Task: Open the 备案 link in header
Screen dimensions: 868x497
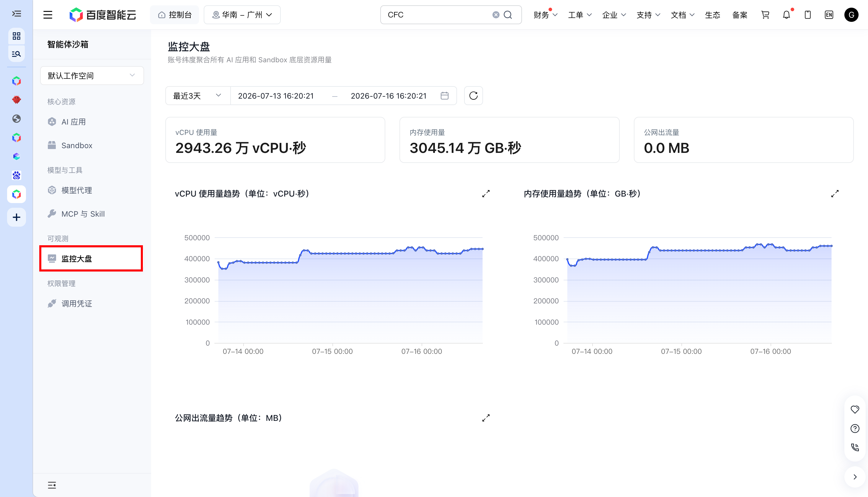Action: point(740,15)
